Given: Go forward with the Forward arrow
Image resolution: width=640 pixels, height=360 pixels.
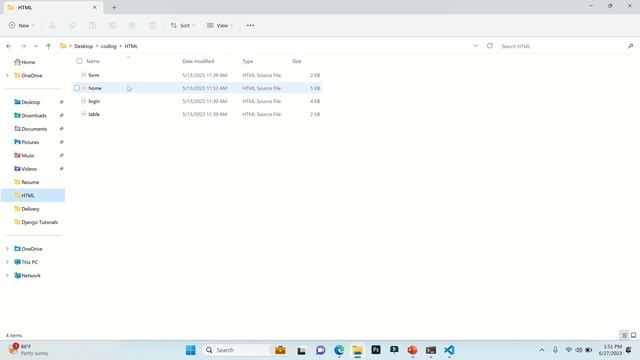Looking at the screenshot, I should click(x=23, y=46).
